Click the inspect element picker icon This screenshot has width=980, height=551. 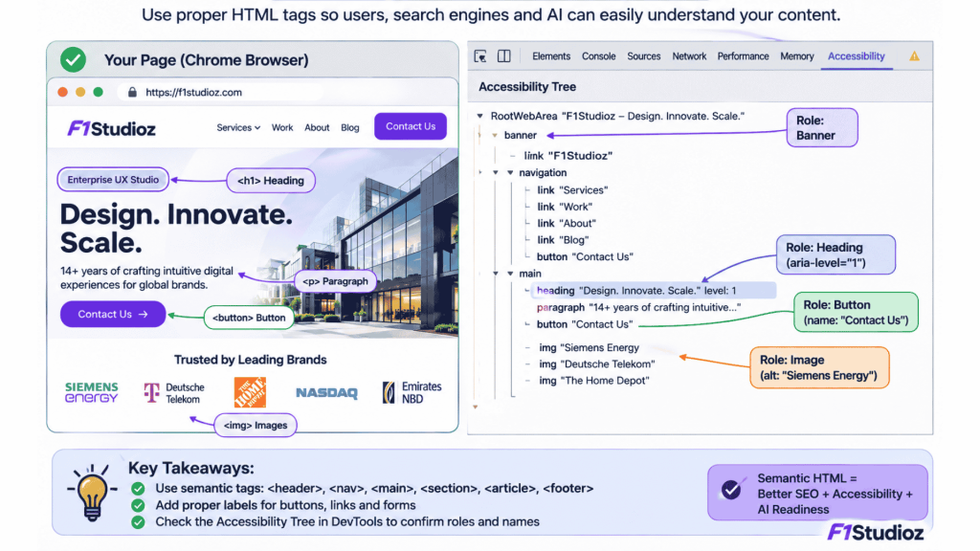pyautogui.click(x=480, y=56)
